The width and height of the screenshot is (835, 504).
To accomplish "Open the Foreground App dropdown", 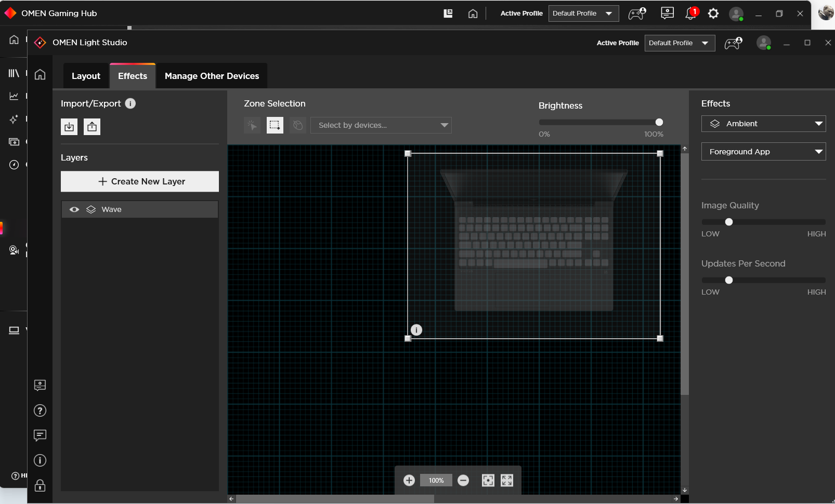I will [x=763, y=152].
